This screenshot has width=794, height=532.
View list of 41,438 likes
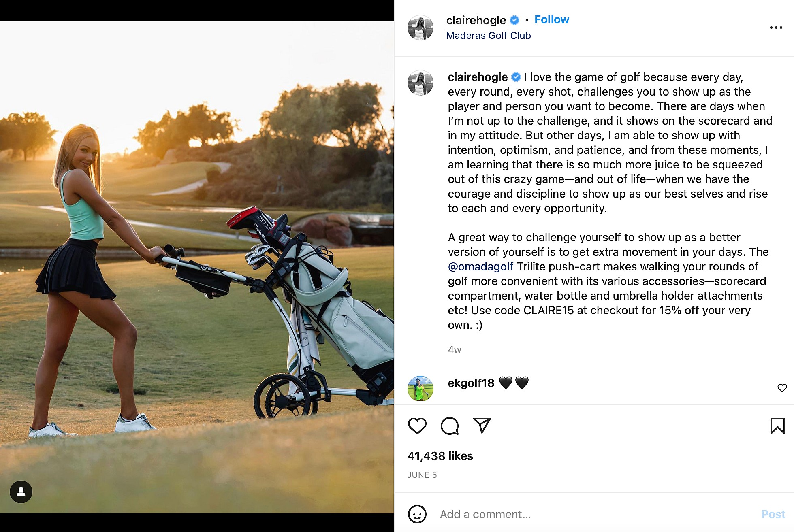click(440, 456)
